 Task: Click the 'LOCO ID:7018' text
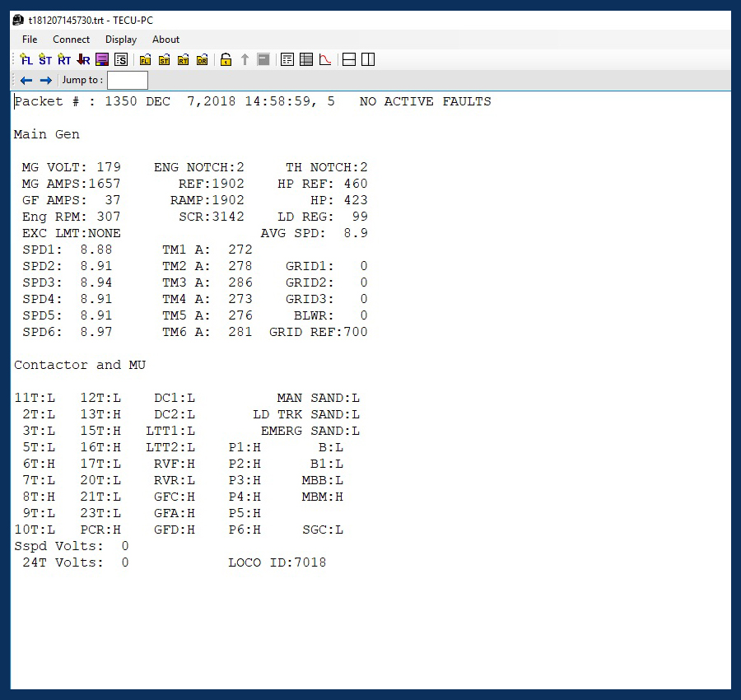[x=277, y=563]
